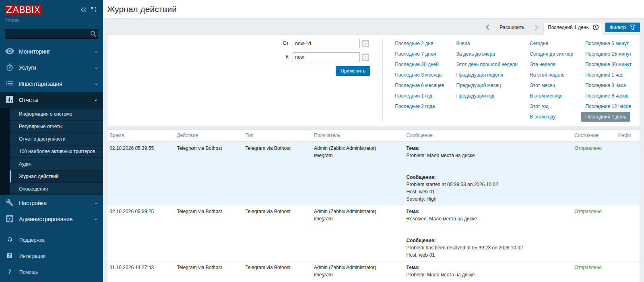Open the Оповещения submenu item

[56, 189]
